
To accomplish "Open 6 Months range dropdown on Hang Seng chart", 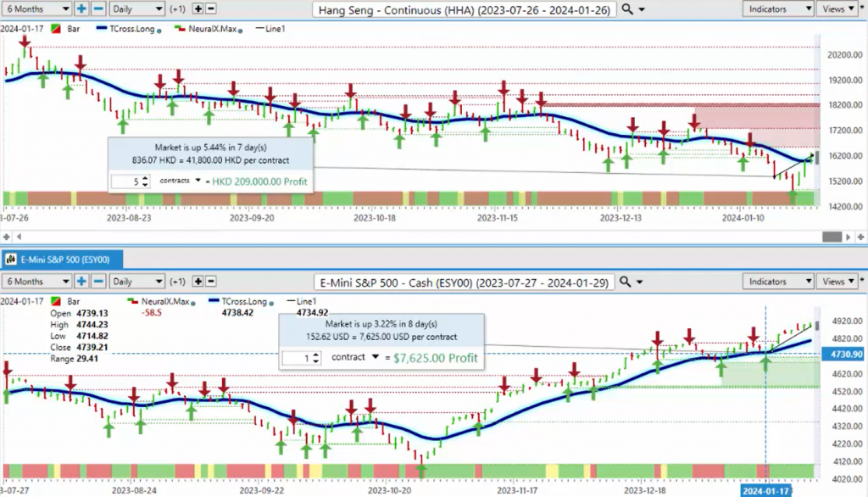I will 36,8.
